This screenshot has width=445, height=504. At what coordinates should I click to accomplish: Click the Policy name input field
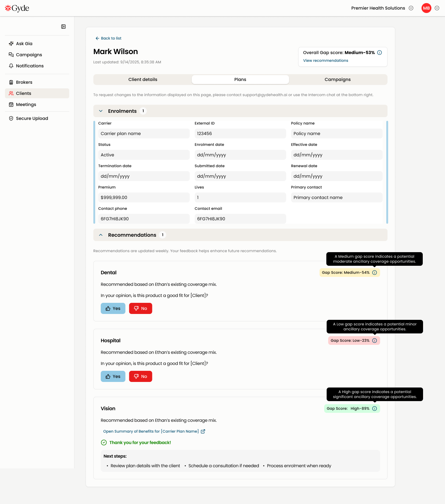[x=337, y=133]
